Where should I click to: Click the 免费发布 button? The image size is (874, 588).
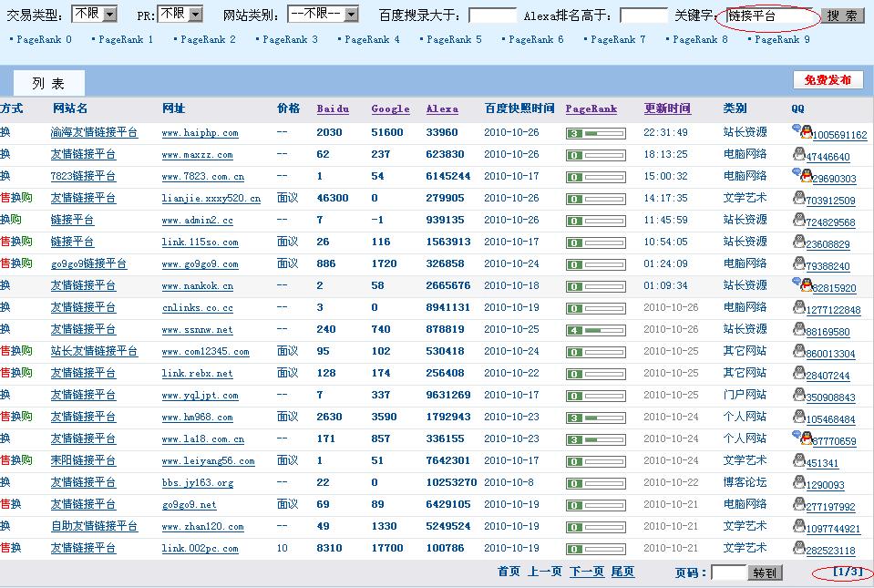828,80
